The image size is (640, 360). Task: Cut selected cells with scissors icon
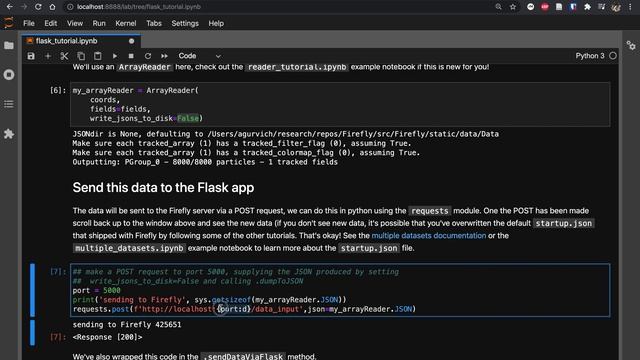pyautogui.click(x=64, y=56)
